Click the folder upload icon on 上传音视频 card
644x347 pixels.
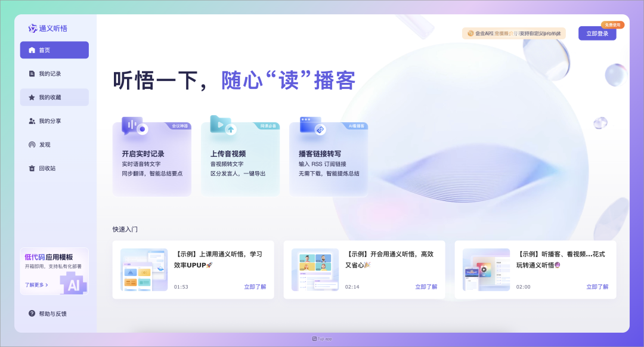coord(223,125)
